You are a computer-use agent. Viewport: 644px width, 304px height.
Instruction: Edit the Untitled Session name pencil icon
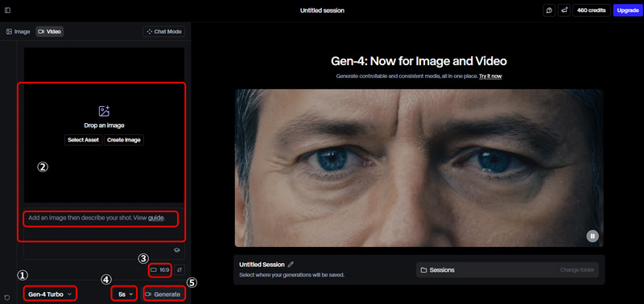click(x=291, y=265)
